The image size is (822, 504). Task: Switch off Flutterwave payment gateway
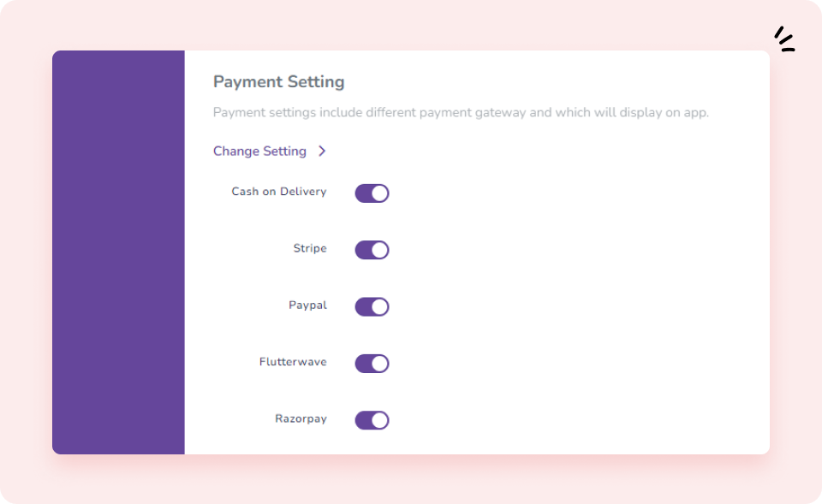pyautogui.click(x=372, y=364)
